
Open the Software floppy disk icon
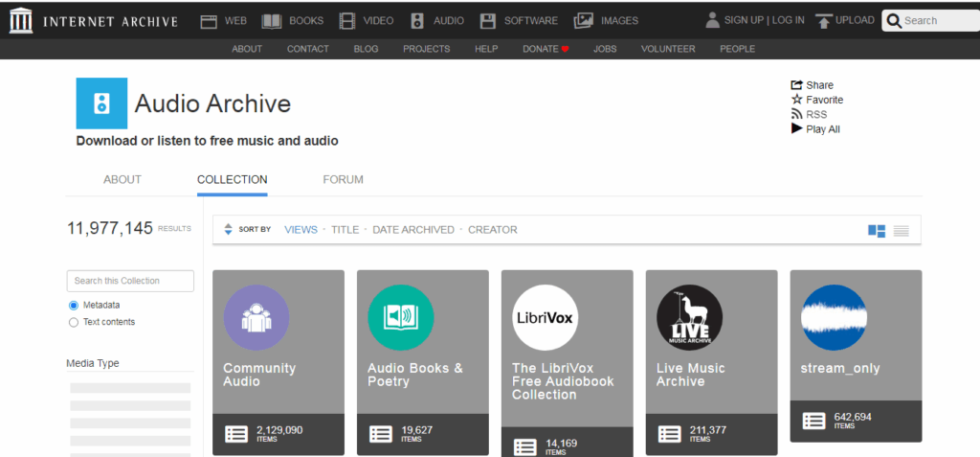pos(488,21)
